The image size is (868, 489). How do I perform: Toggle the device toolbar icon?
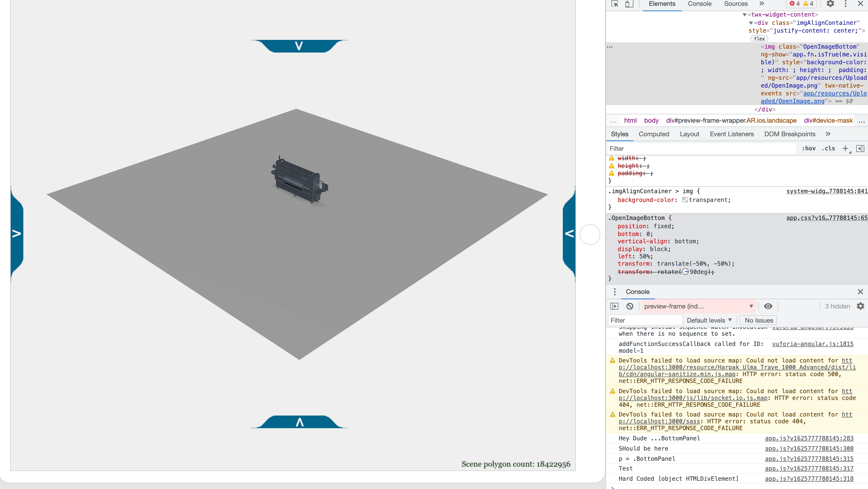pos(629,4)
